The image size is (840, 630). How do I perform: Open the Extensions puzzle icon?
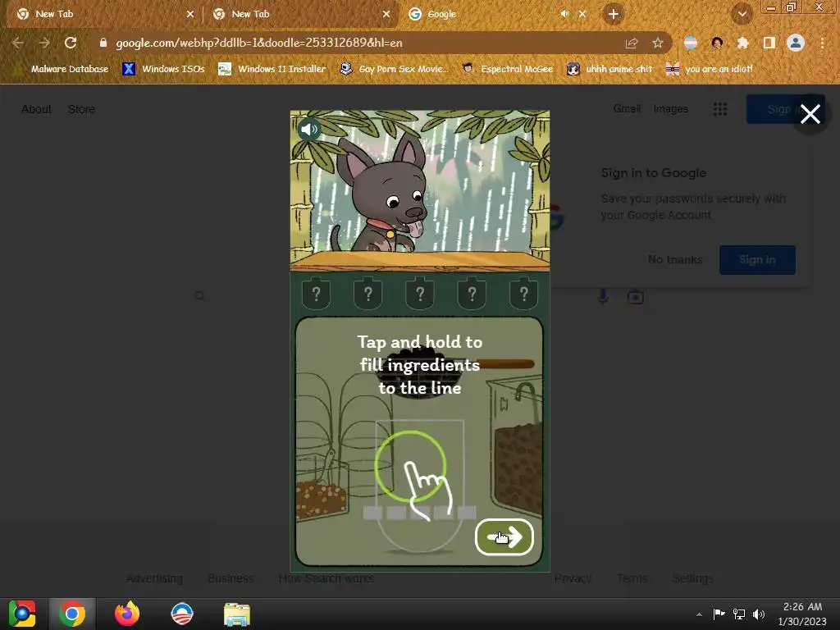pos(742,43)
